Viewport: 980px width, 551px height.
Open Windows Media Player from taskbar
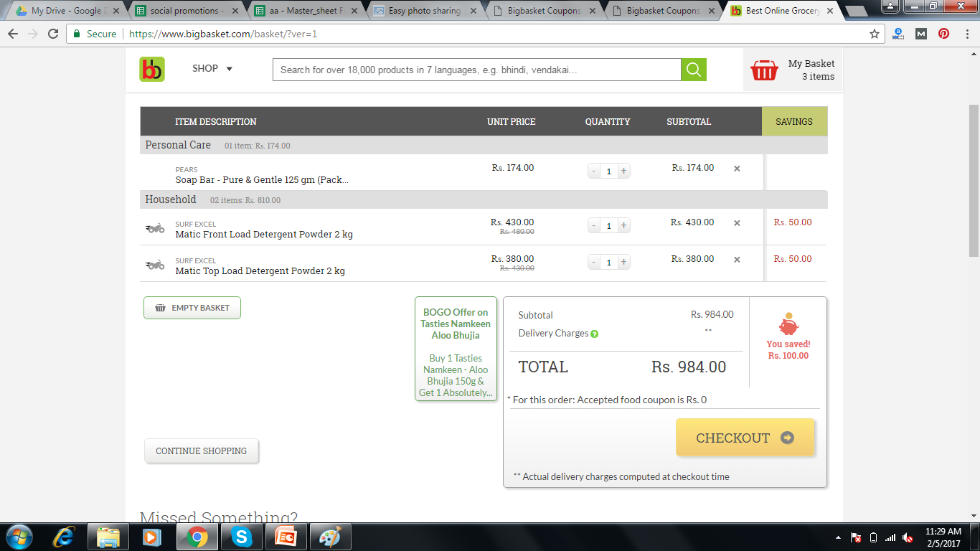(152, 537)
